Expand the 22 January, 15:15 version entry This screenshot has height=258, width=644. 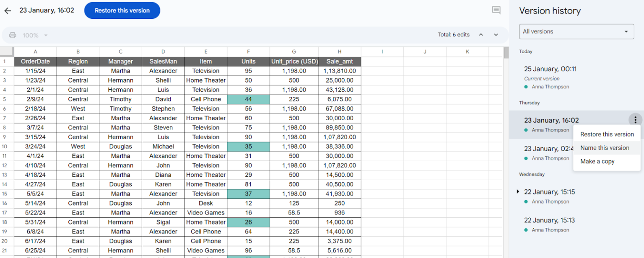[x=518, y=192]
